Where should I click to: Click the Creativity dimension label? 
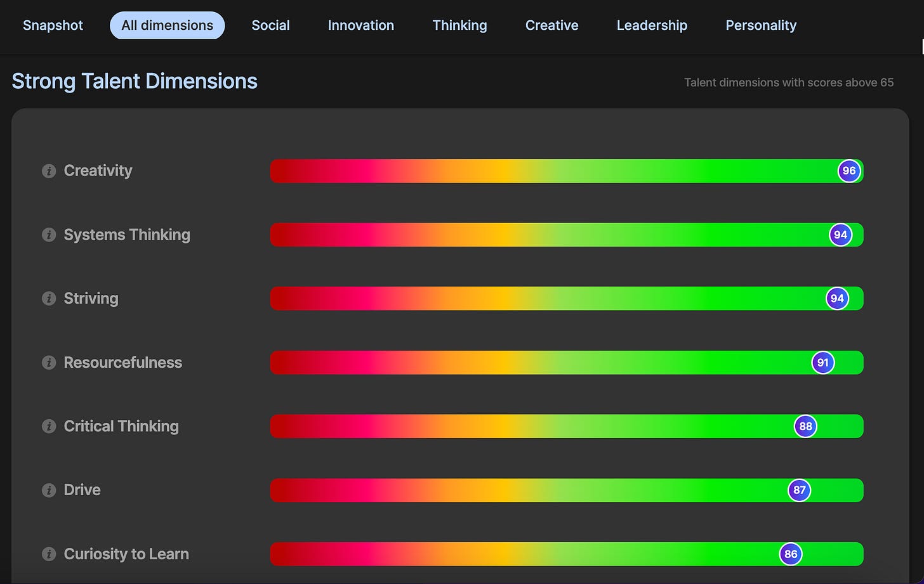pos(98,171)
